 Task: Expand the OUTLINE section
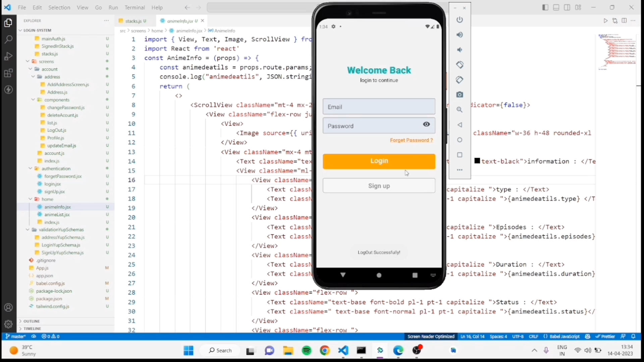click(x=32, y=321)
